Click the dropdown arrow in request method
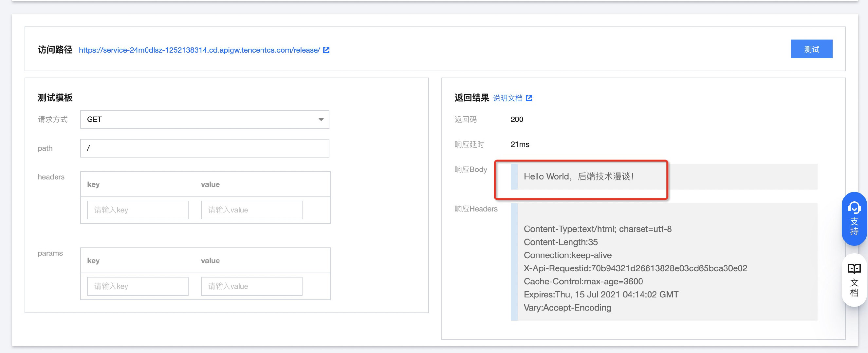The height and width of the screenshot is (353, 868). click(x=321, y=119)
